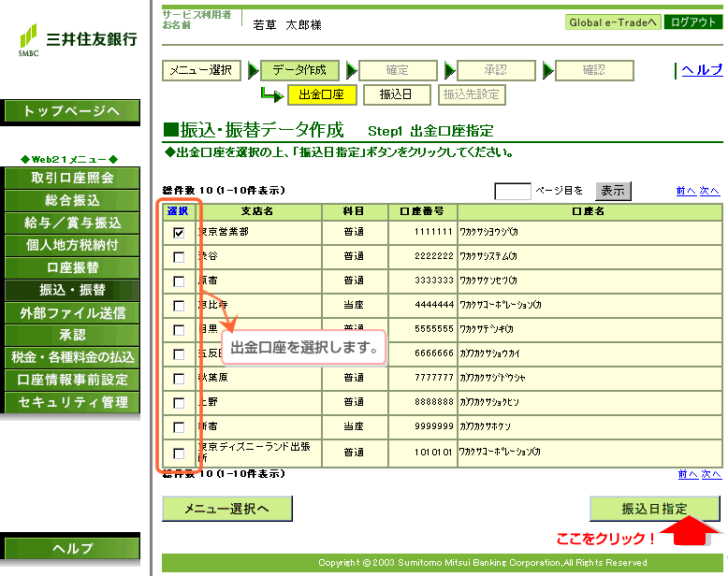The image size is (728, 576).
Task: Click 選択 column header
Action: click(178, 211)
